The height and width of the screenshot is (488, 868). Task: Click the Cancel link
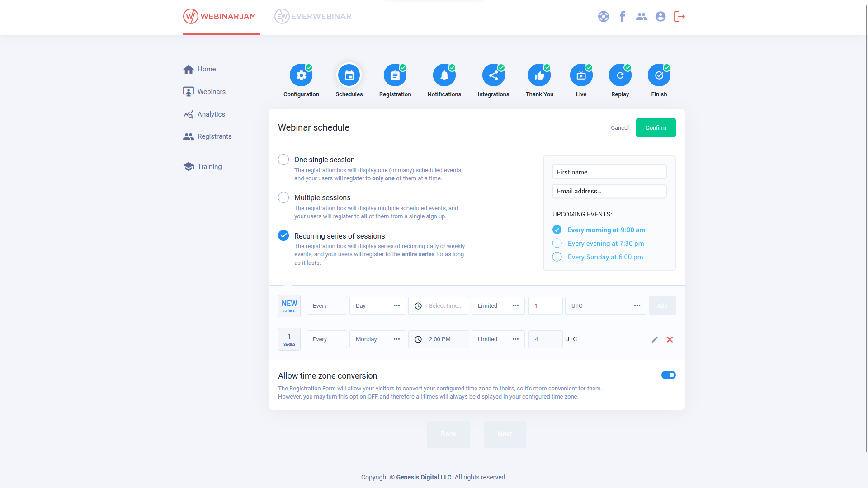tap(619, 128)
